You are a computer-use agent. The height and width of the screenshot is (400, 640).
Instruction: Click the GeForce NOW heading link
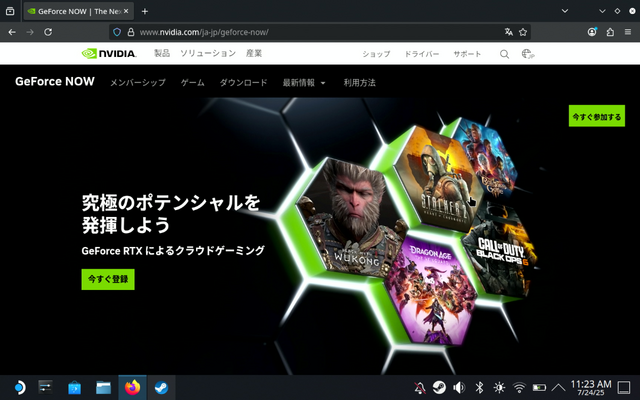point(55,82)
